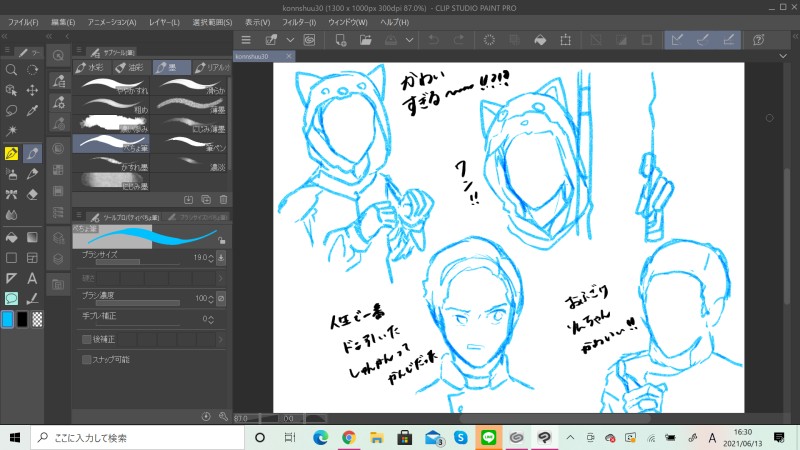Open tool property palette hamburger menu

tap(79, 215)
